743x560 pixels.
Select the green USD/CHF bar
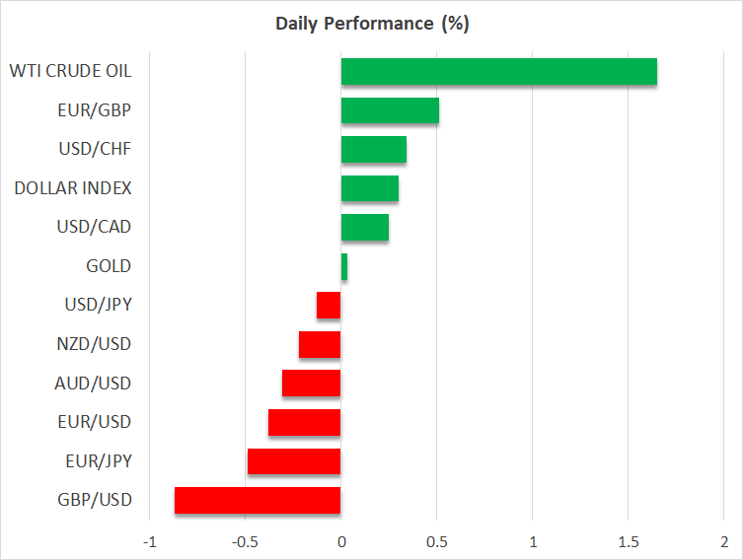[x=373, y=150]
